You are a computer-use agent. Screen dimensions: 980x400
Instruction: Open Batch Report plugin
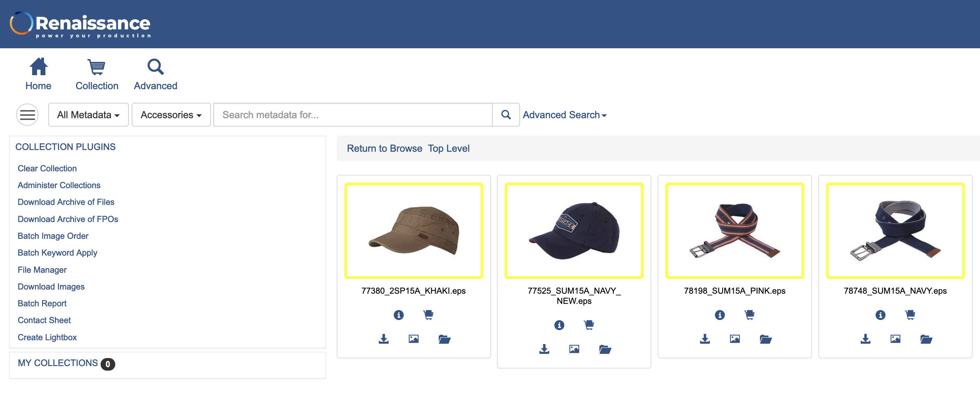tap(42, 303)
